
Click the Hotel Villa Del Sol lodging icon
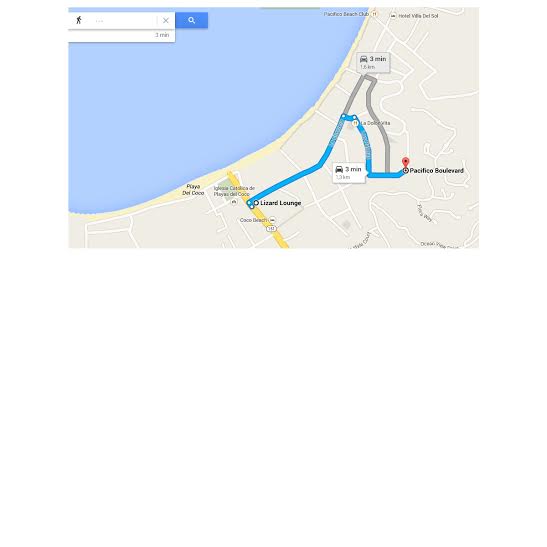pyautogui.click(x=393, y=16)
